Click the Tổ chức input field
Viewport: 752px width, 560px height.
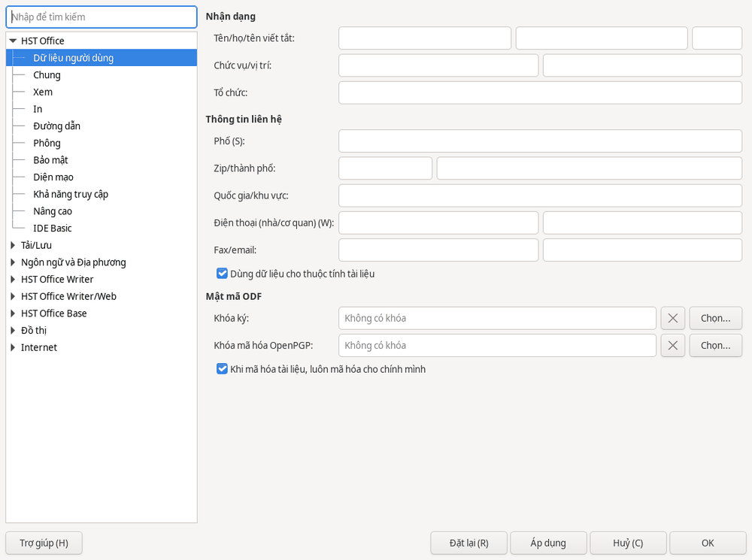(x=541, y=92)
